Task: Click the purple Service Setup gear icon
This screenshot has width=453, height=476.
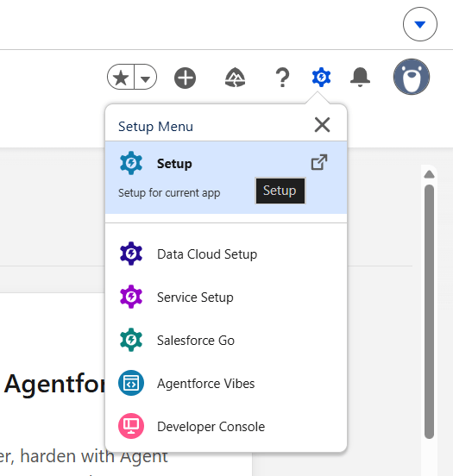Action: click(131, 297)
